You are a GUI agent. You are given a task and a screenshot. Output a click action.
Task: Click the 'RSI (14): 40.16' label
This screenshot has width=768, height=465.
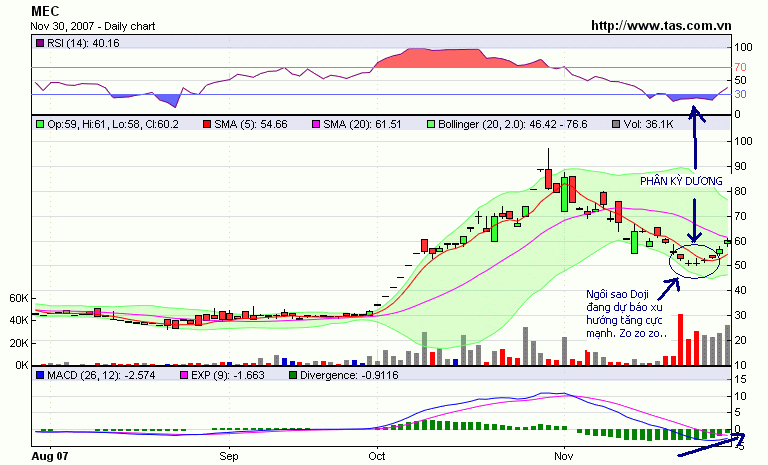point(83,43)
